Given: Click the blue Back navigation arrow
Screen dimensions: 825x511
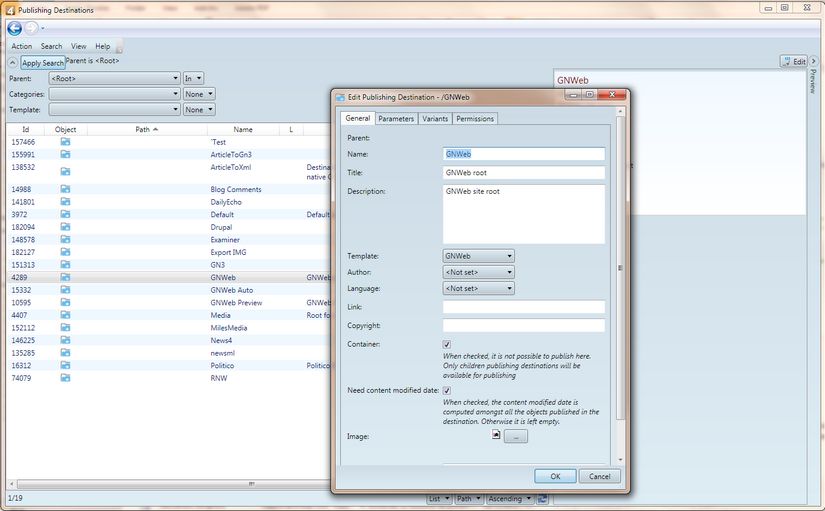Looking at the screenshot, I should (15, 28).
